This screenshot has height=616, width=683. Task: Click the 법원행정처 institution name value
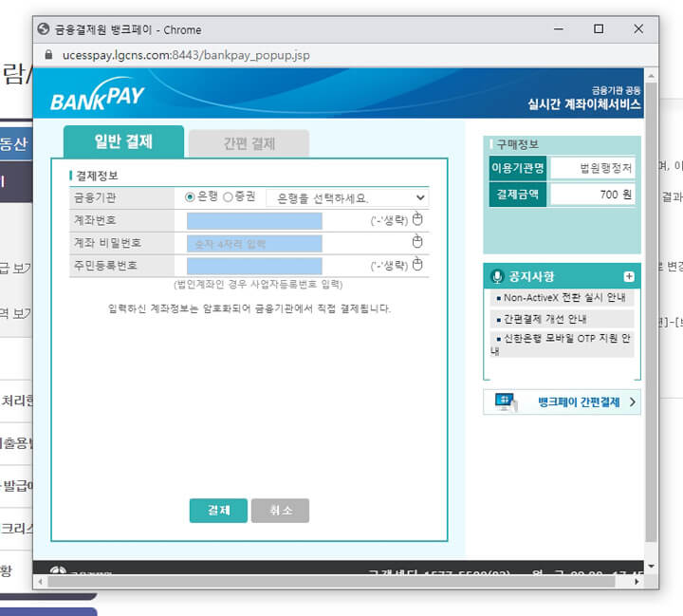click(x=606, y=168)
